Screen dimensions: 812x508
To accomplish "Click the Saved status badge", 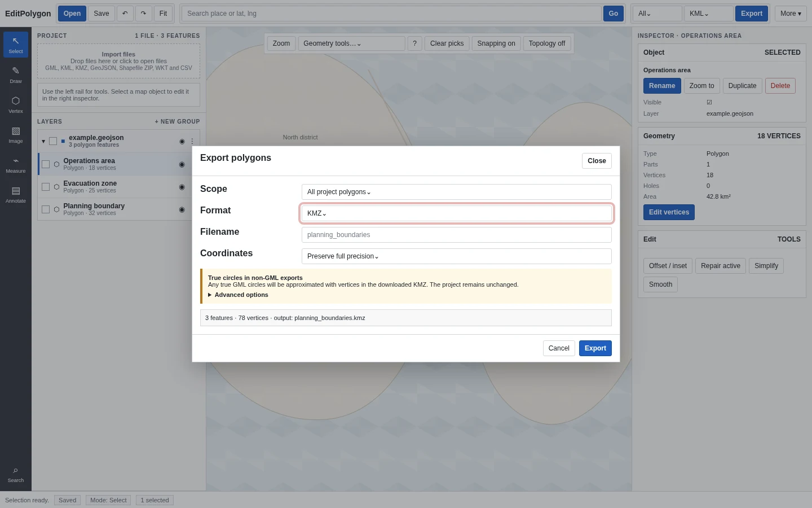I will (x=67, y=500).
